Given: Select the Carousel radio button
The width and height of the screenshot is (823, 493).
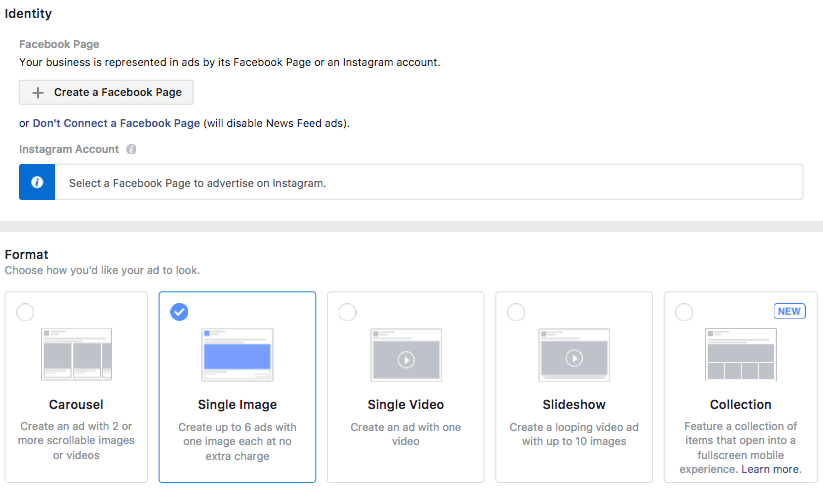Looking at the screenshot, I should [25, 312].
